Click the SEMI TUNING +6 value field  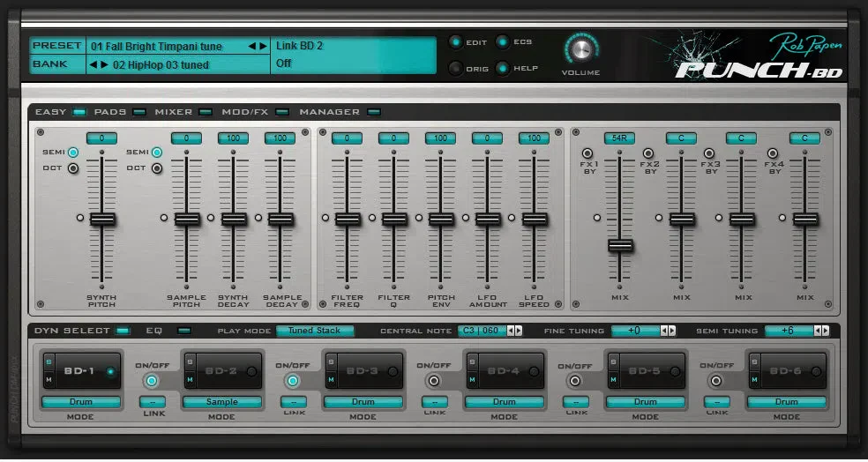tap(789, 331)
